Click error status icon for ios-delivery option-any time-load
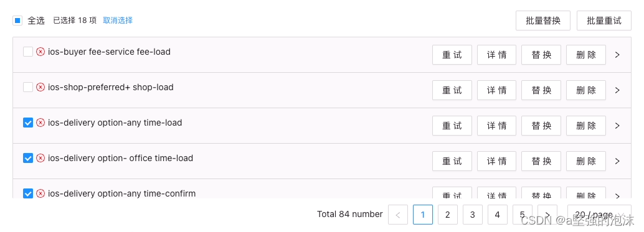This screenshot has width=644, height=232. tap(40, 123)
